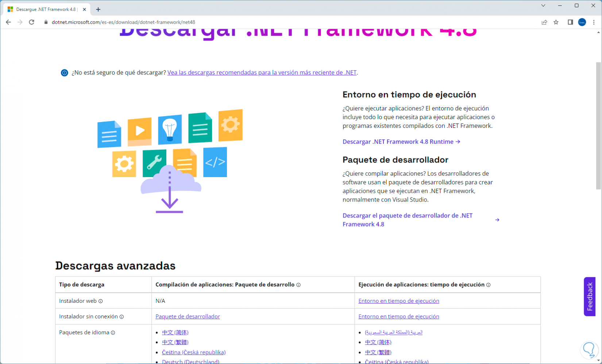Show info icon next to Instalador sin conexión

coord(122,317)
